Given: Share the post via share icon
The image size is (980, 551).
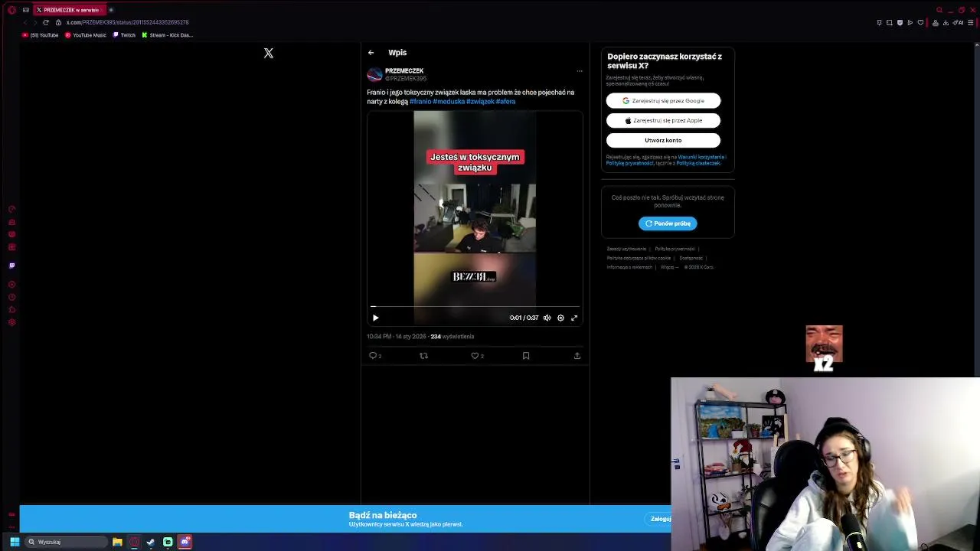Looking at the screenshot, I should tap(577, 356).
